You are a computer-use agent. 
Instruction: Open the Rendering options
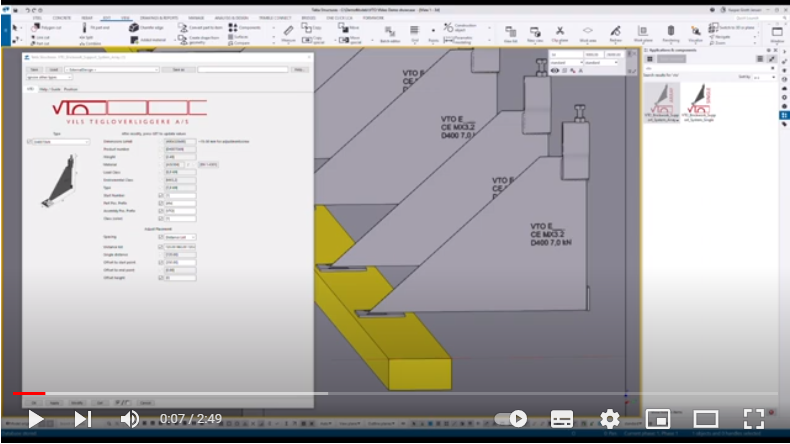671,34
